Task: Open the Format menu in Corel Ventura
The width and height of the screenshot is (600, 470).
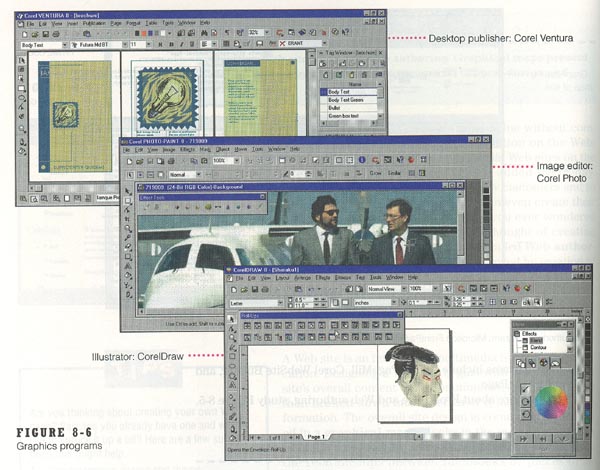Action: (133, 23)
